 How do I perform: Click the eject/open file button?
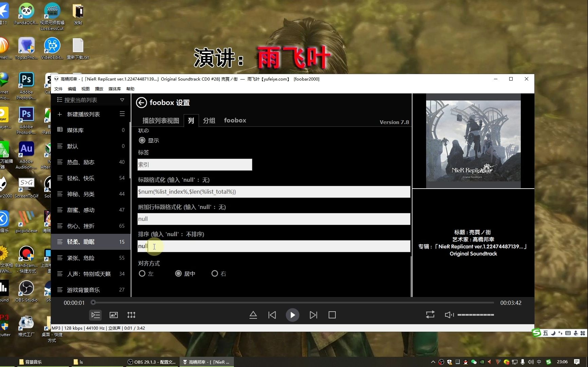point(253,315)
